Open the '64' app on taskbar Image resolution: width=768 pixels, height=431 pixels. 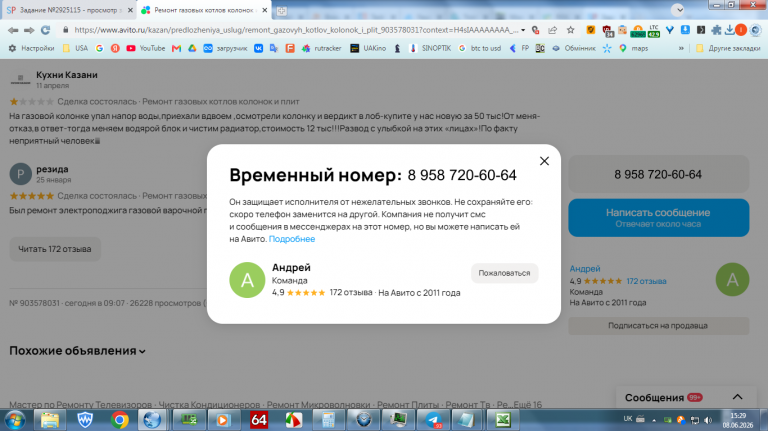259,420
